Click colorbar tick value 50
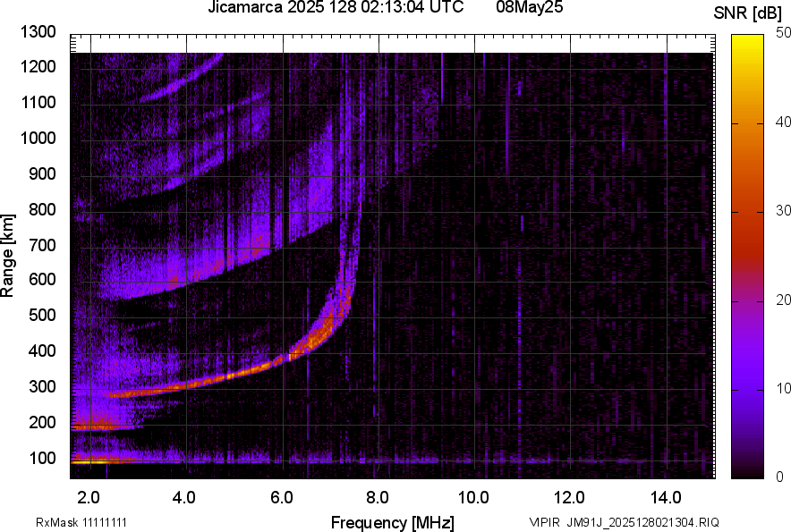Image resolution: width=791 pixels, height=532 pixels. tap(783, 33)
